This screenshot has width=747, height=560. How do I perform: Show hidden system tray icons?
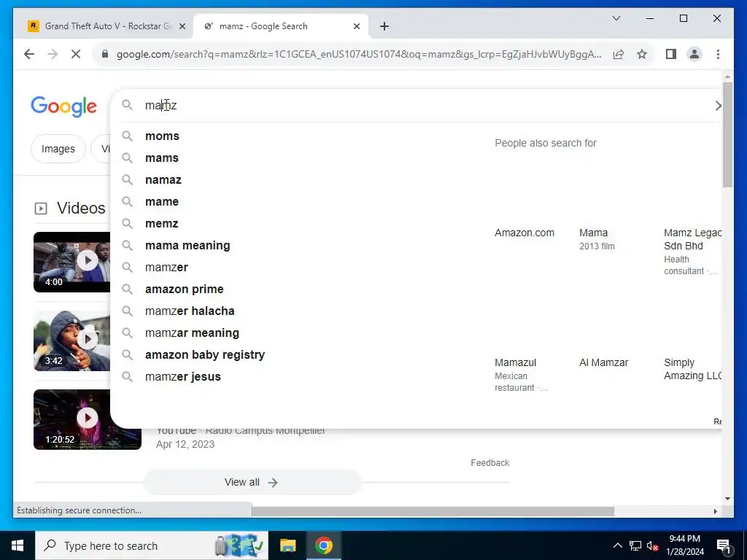coord(617,545)
